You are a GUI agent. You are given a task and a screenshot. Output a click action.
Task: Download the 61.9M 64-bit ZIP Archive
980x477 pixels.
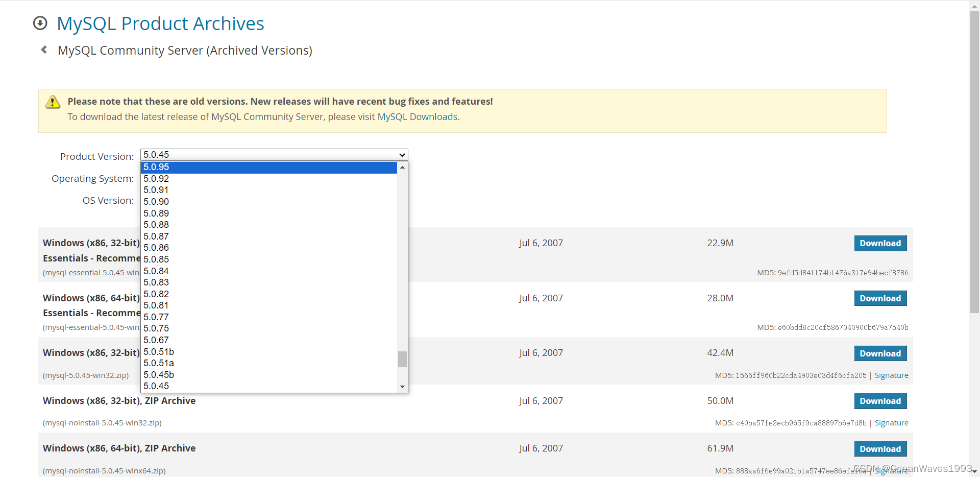point(880,449)
